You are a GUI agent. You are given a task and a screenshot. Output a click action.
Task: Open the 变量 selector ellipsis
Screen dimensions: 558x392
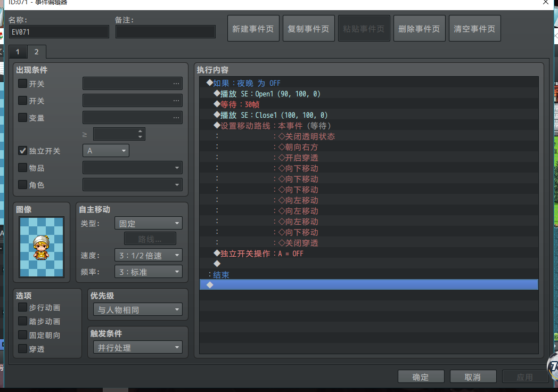pyautogui.click(x=176, y=118)
